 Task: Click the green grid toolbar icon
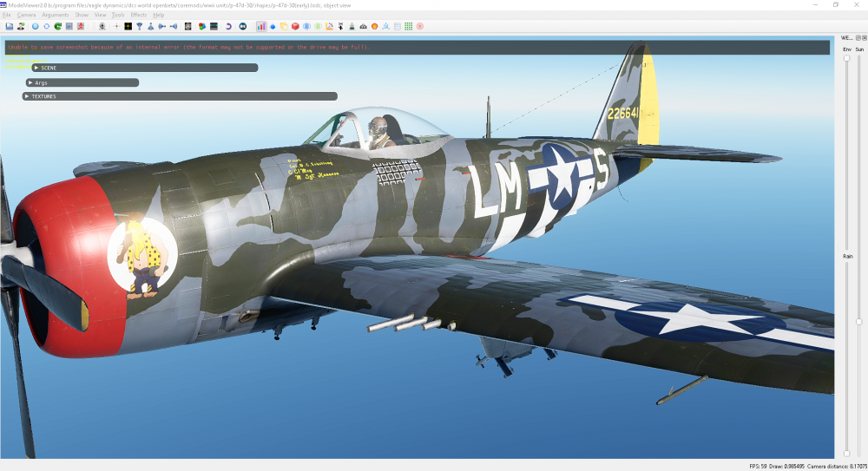coord(408,26)
